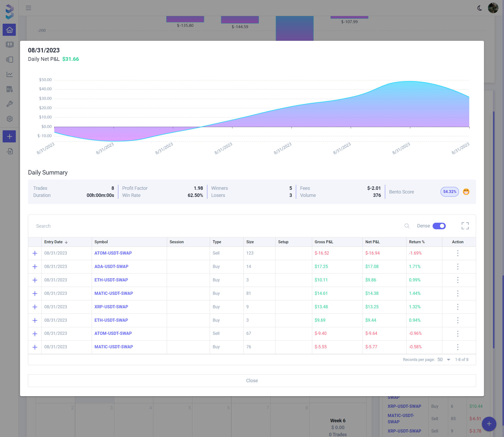Expand the ADA-USDT-SWAP trade row
The height and width of the screenshot is (437, 504).
pyautogui.click(x=35, y=267)
